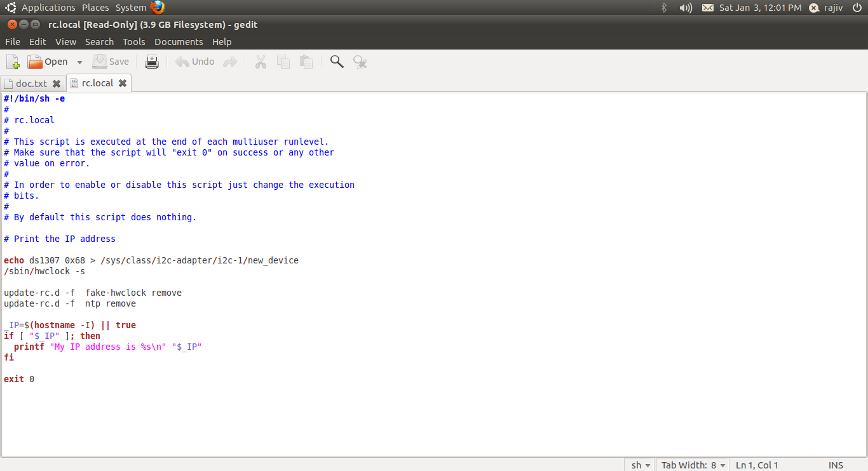
Task: Open Find and Replace
Action: (360, 61)
